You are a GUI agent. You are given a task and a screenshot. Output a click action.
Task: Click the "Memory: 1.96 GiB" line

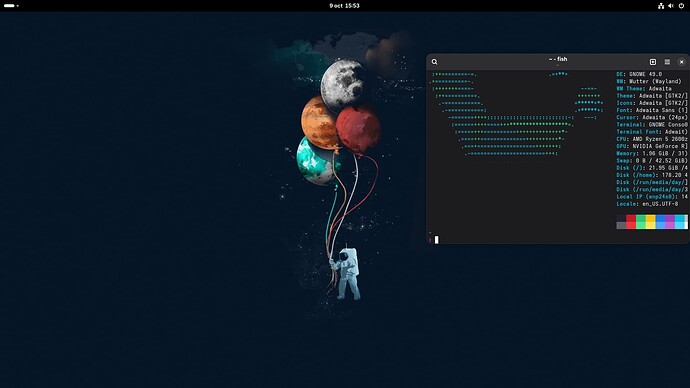tap(652, 154)
